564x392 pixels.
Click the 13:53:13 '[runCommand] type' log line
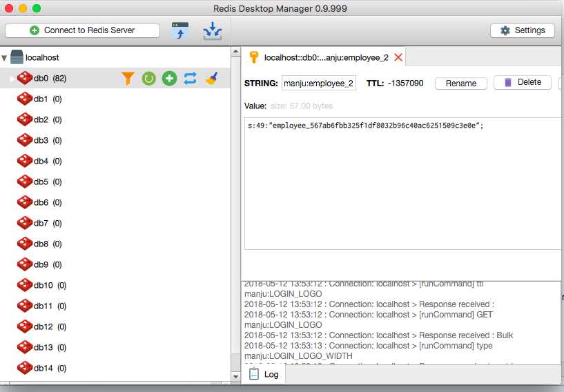click(369, 345)
